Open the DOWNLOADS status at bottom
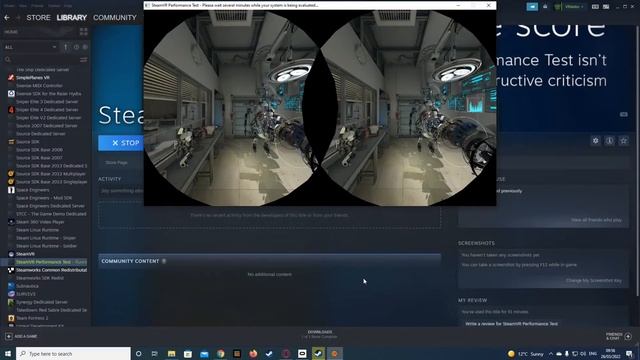 click(x=320, y=334)
